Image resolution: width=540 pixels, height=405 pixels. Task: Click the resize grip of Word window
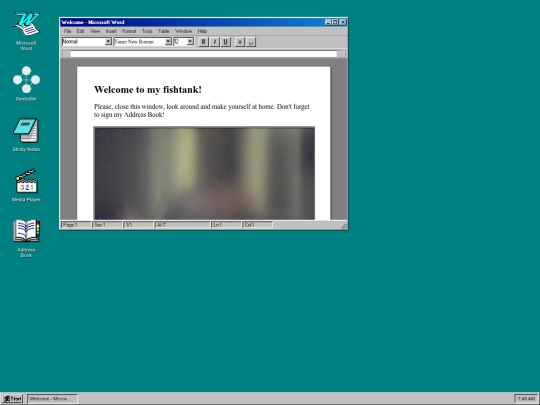(x=344, y=226)
